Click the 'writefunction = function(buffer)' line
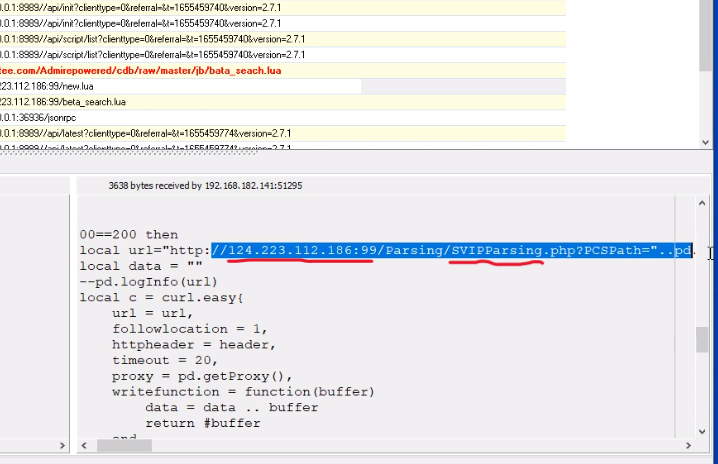This screenshot has height=464, width=718. coord(243,392)
